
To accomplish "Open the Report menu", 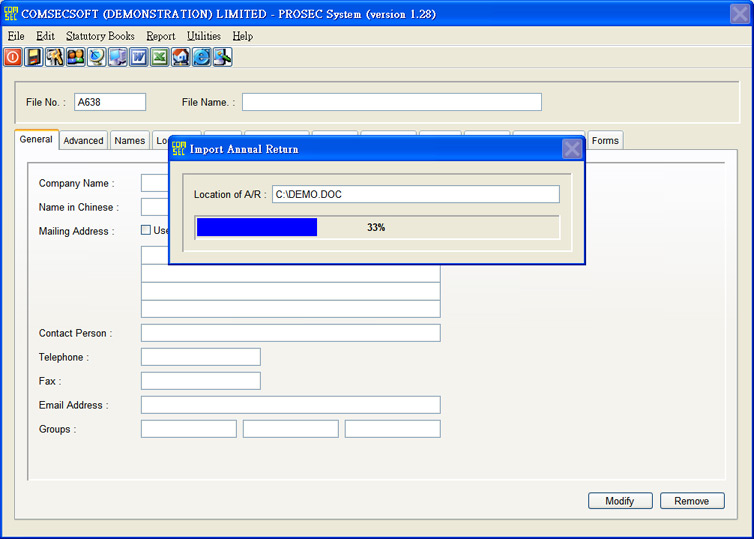I will 161,36.
